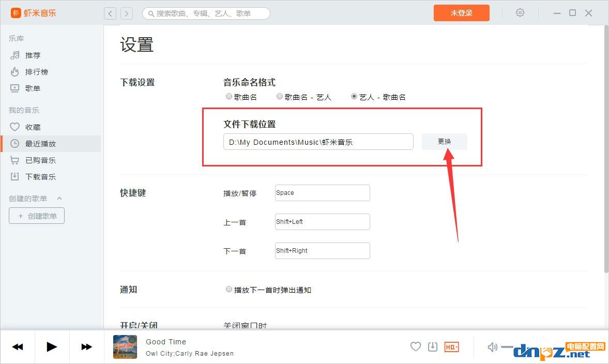
Task: Enable 播放下一首时弹出通知 option
Action: (229, 290)
